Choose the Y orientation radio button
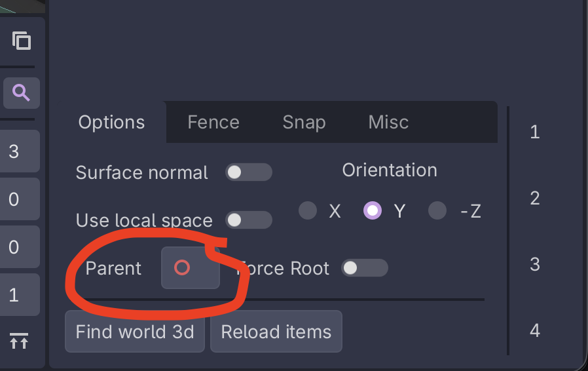This screenshot has width=588, height=371. [373, 210]
